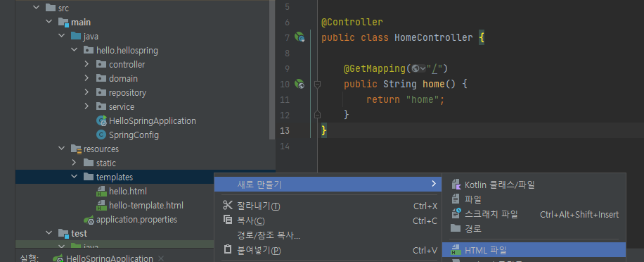The width and height of the screenshot is (644, 262).
Task: Click the Copy icon in context menu
Action: point(228,220)
